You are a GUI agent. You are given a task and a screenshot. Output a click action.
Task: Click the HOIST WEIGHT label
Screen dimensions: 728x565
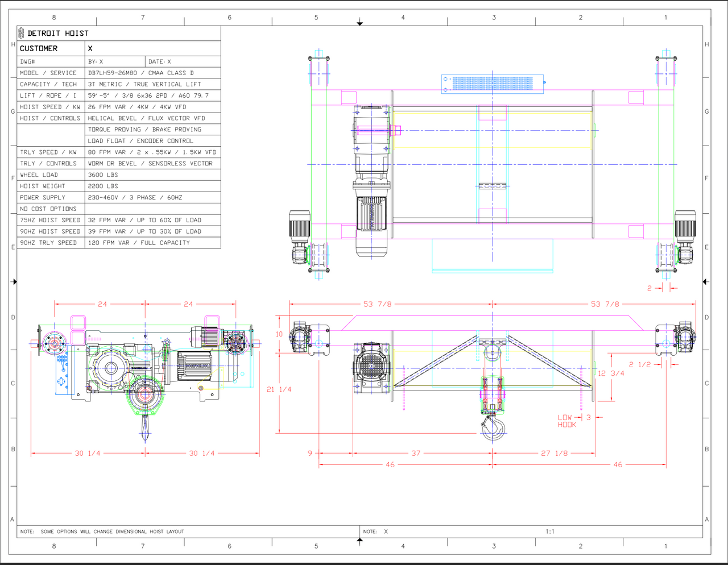tap(43, 186)
